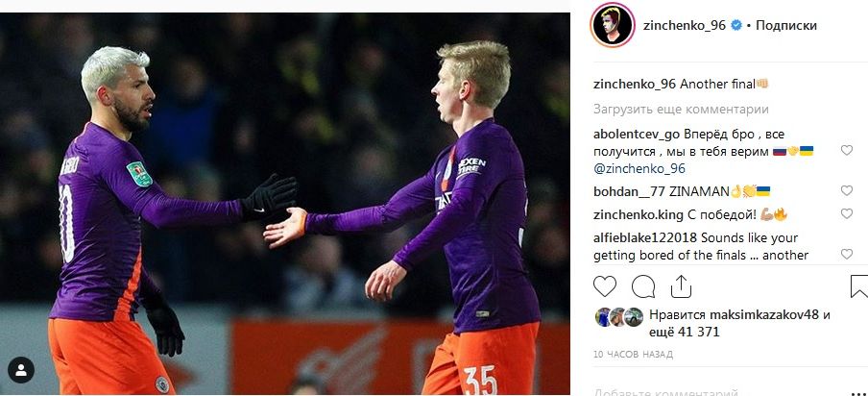The width and height of the screenshot is (868, 396).
Task: Open the zinchenko_96 username in the header
Action: tap(685, 26)
